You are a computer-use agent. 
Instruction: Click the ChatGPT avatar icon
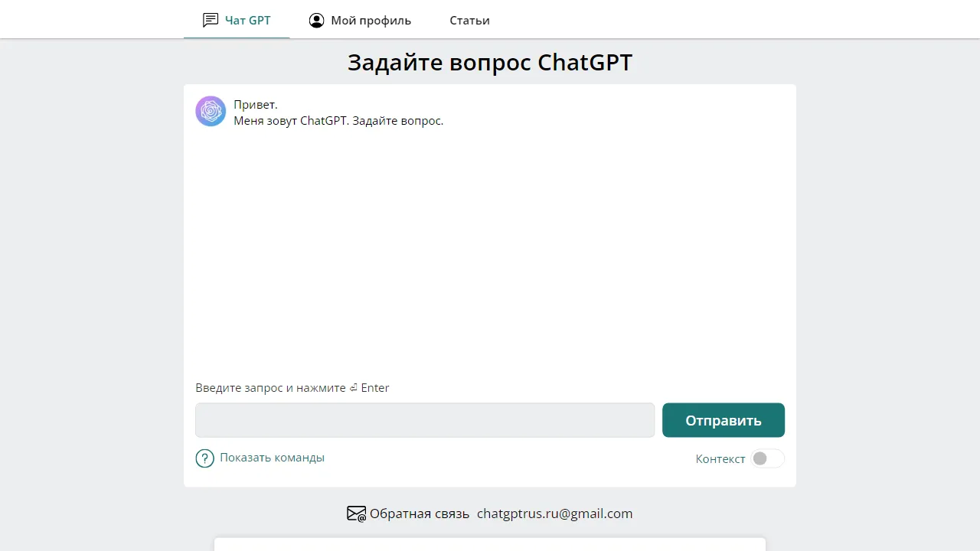(211, 111)
